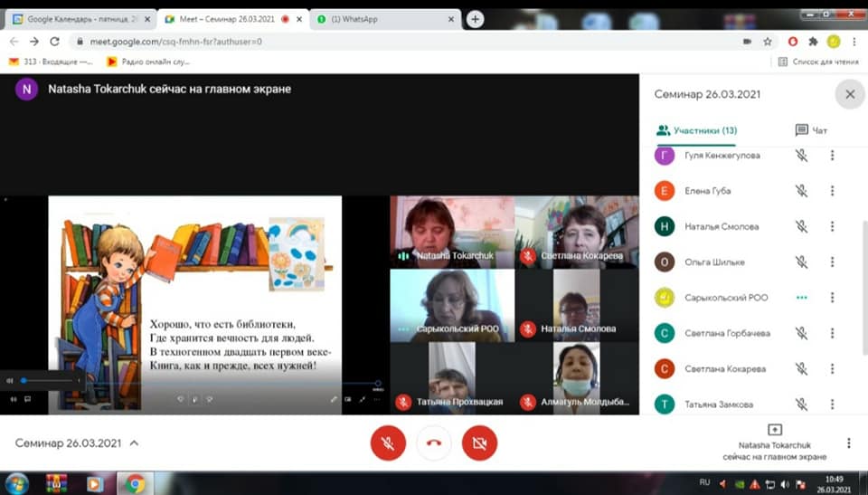Screen dimensions: 868x495
Task: Click the shared presentation slide
Action: point(195,305)
